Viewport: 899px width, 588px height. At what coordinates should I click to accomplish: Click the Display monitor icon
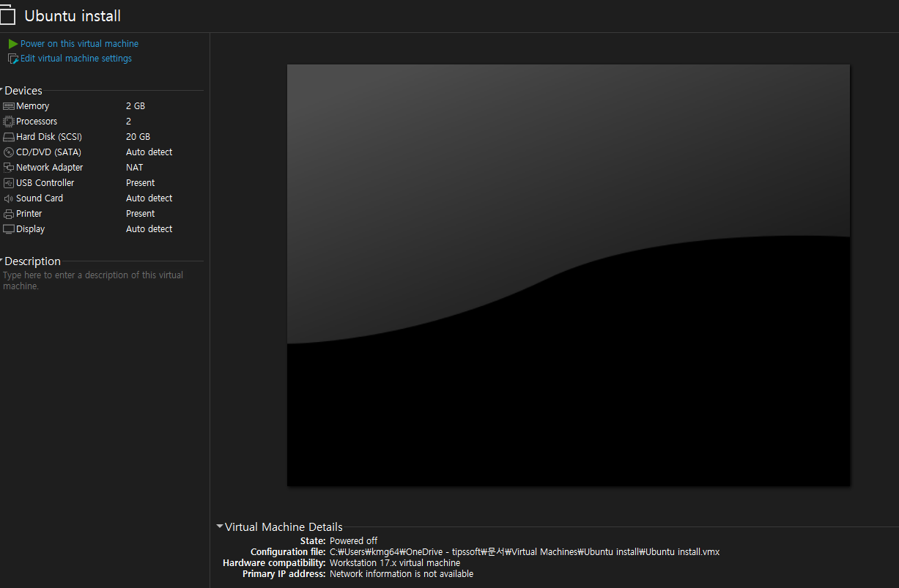pyautogui.click(x=9, y=229)
